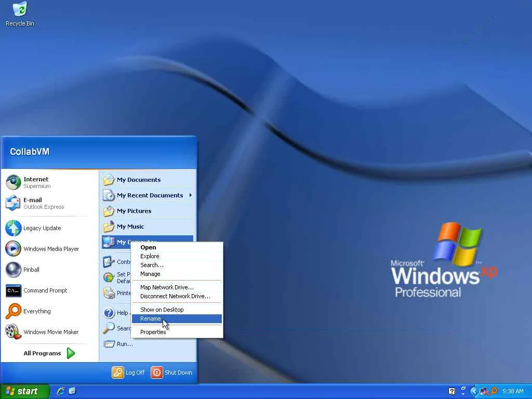Image resolution: width=532 pixels, height=399 pixels.
Task: Show hidden tray icons with the arrow
Action: pyautogui.click(x=474, y=392)
